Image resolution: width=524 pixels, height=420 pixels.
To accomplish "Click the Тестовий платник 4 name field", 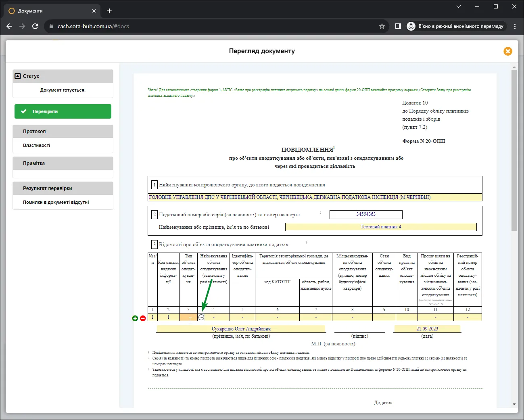I will tap(381, 227).
